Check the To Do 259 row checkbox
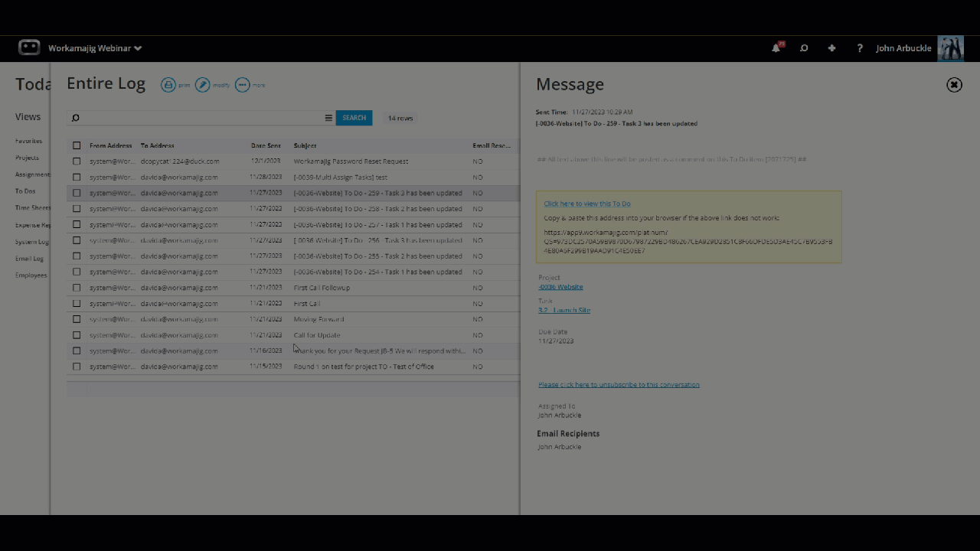This screenshot has height=551, width=980. [77, 193]
